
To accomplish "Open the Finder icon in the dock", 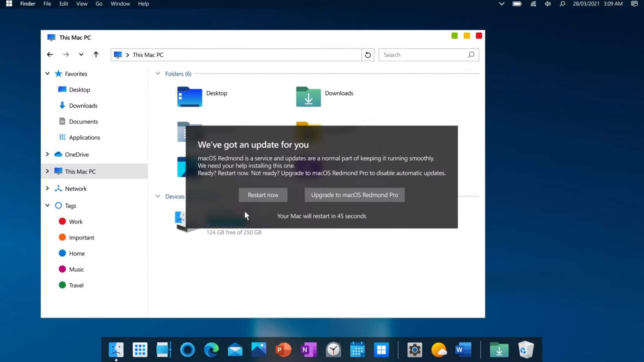I will 116,349.
